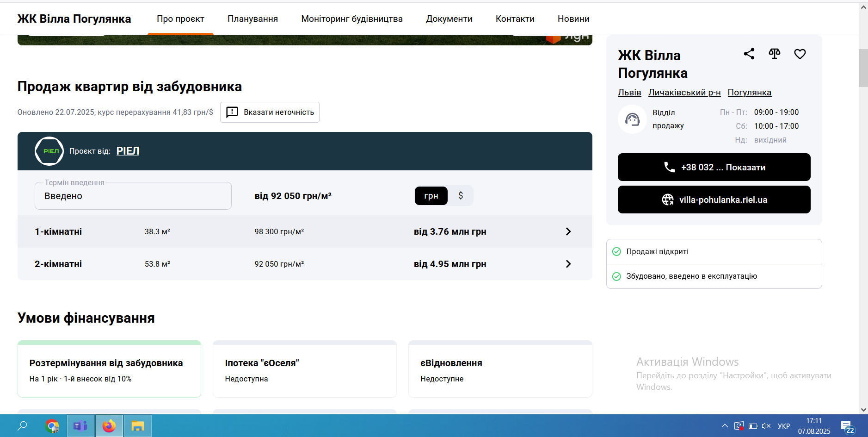Click the УКР language indicator
868x437 pixels.
(x=784, y=426)
